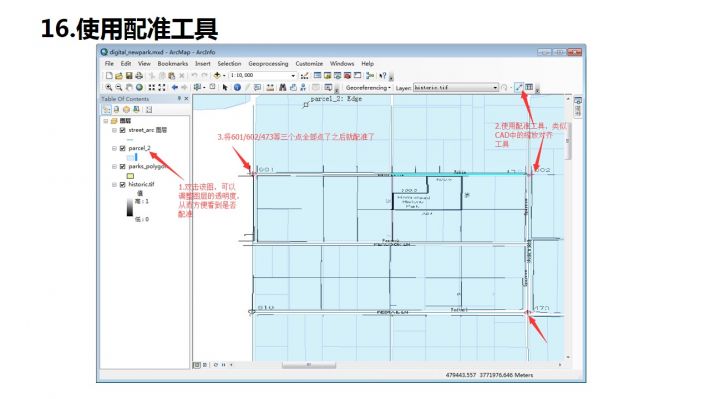The height and width of the screenshot is (399, 710).
Task: Click the parks_polygon color symbol
Action: click(130, 176)
